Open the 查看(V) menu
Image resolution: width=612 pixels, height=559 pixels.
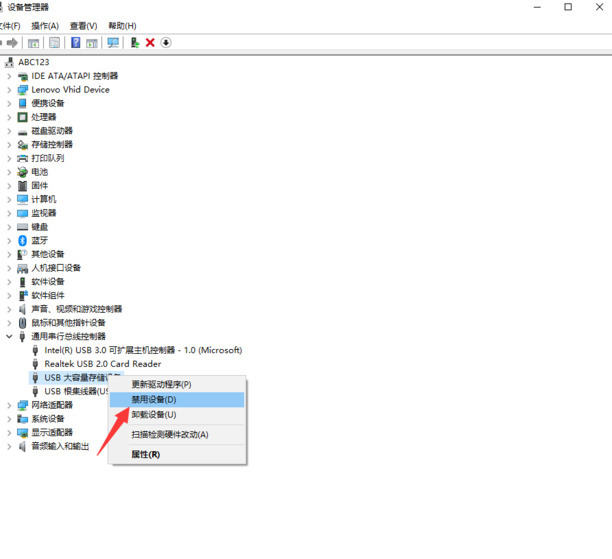pos(85,26)
